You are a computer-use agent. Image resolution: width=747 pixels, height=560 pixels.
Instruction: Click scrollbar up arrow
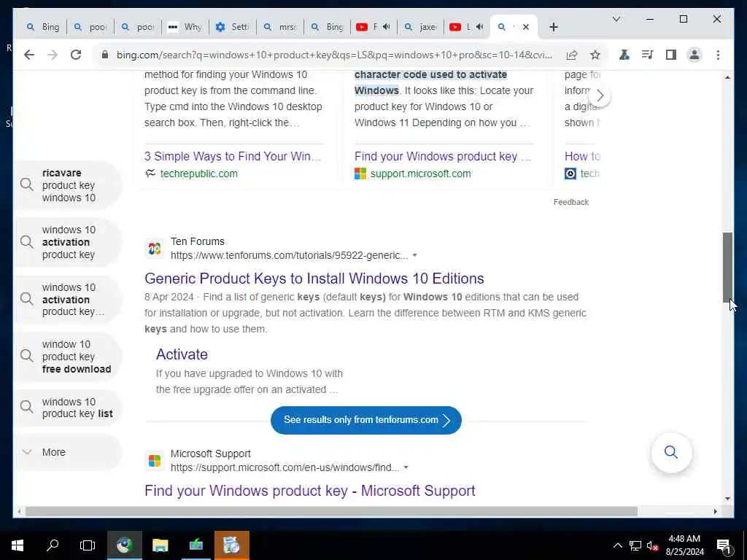[727, 77]
